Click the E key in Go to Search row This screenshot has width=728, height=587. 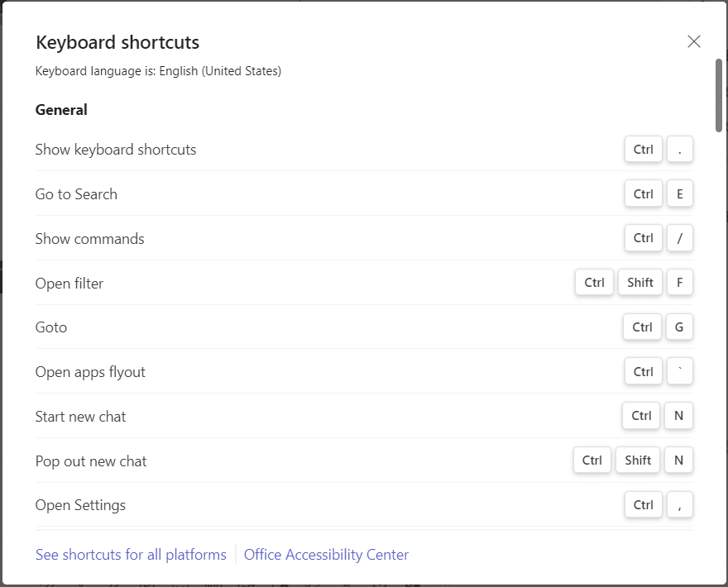coord(680,193)
